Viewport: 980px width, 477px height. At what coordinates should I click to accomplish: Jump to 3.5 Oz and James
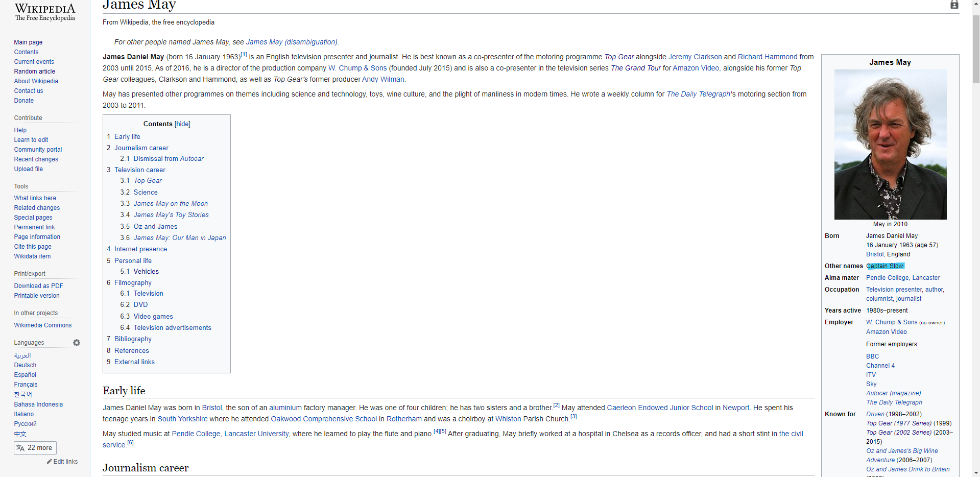[x=156, y=227]
